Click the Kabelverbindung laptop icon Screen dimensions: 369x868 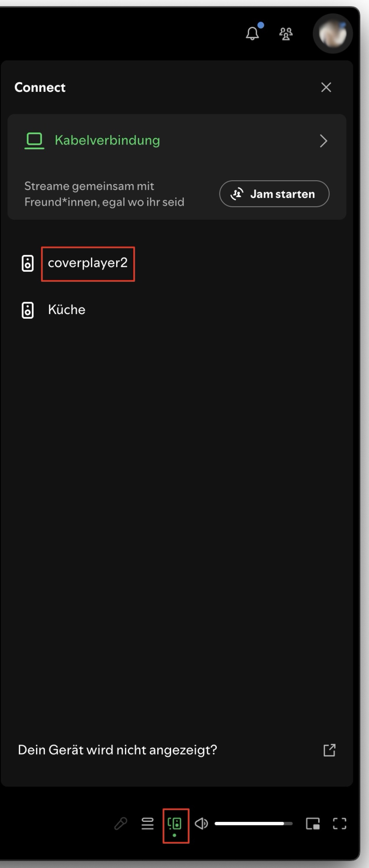[x=34, y=140]
